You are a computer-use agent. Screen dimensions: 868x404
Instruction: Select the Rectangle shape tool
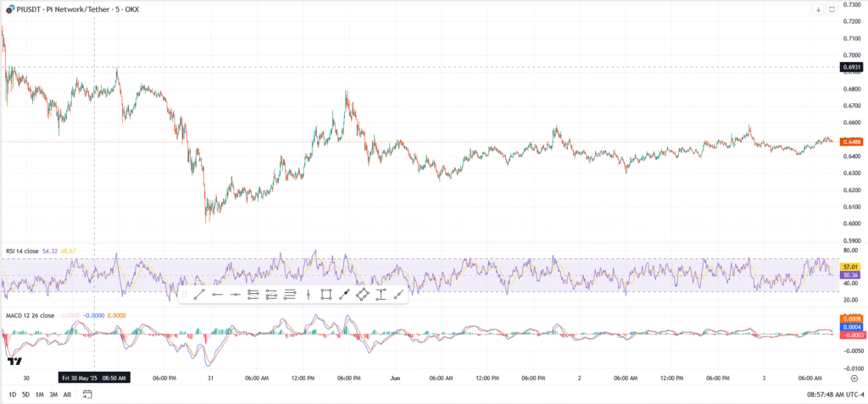[325, 295]
